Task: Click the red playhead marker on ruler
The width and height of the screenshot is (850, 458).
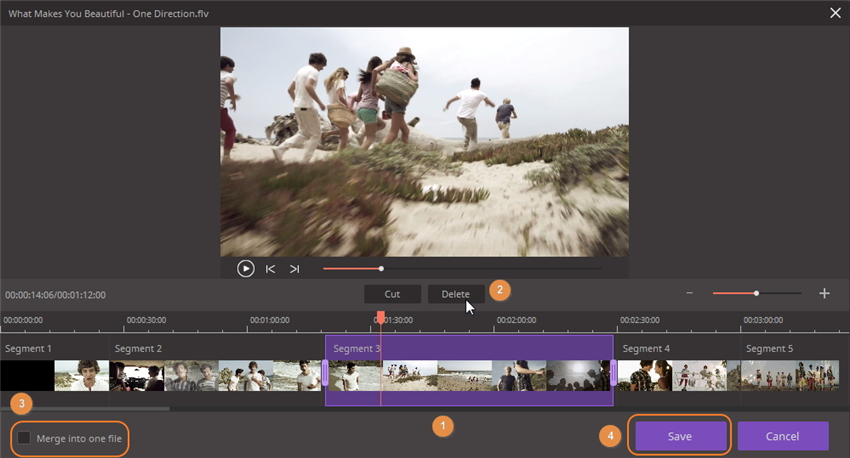Action: 381,317
